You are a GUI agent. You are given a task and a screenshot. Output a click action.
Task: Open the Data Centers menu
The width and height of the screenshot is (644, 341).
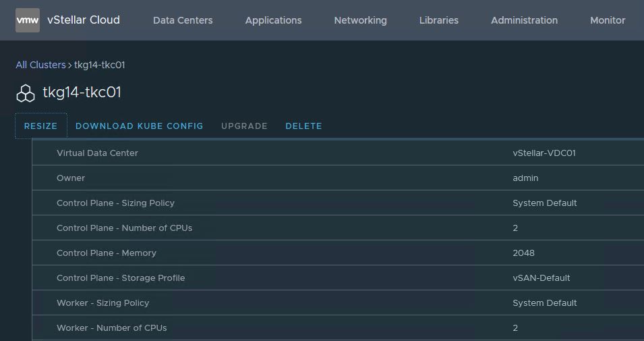coord(183,20)
